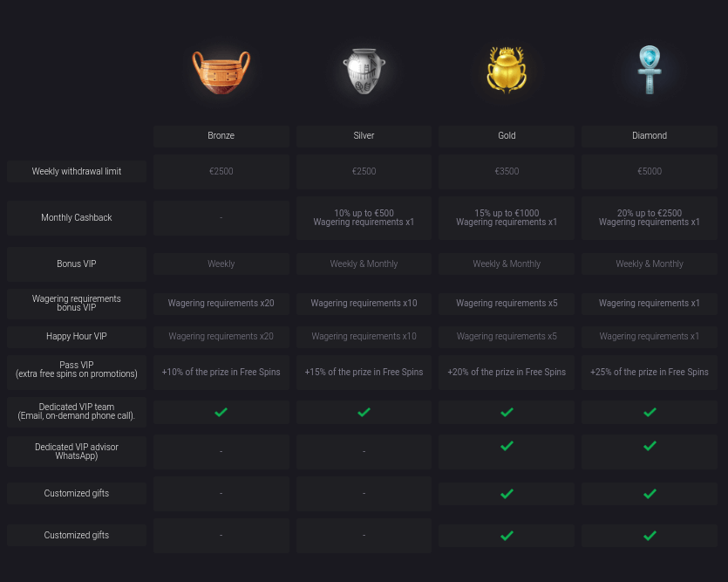Click the Monthly Cashback row label
Image resolution: width=728 pixels, height=582 pixels.
tap(77, 218)
